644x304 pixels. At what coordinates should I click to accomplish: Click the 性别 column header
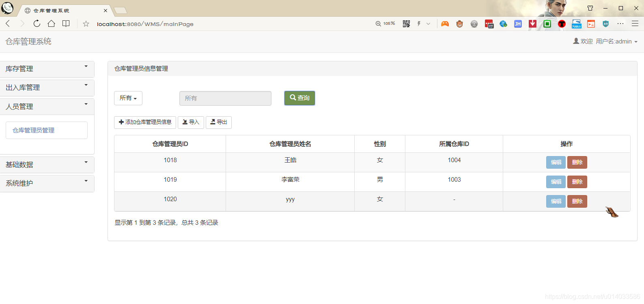380,144
